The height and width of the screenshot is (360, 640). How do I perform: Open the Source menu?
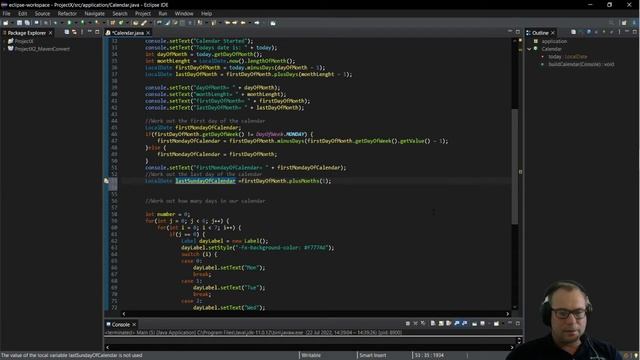[42, 13]
